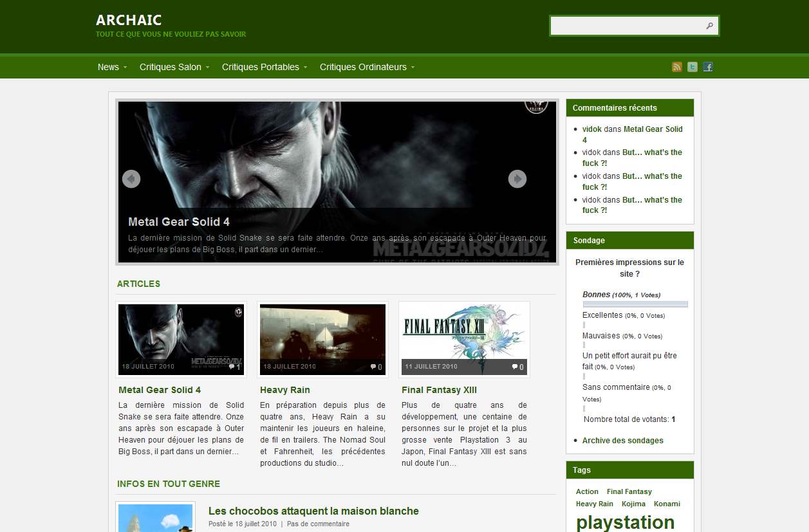The height and width of the screenshot is (532, 809).
Task: Click the vidok author link in the first recent comment
Action: tap(592, 129)
